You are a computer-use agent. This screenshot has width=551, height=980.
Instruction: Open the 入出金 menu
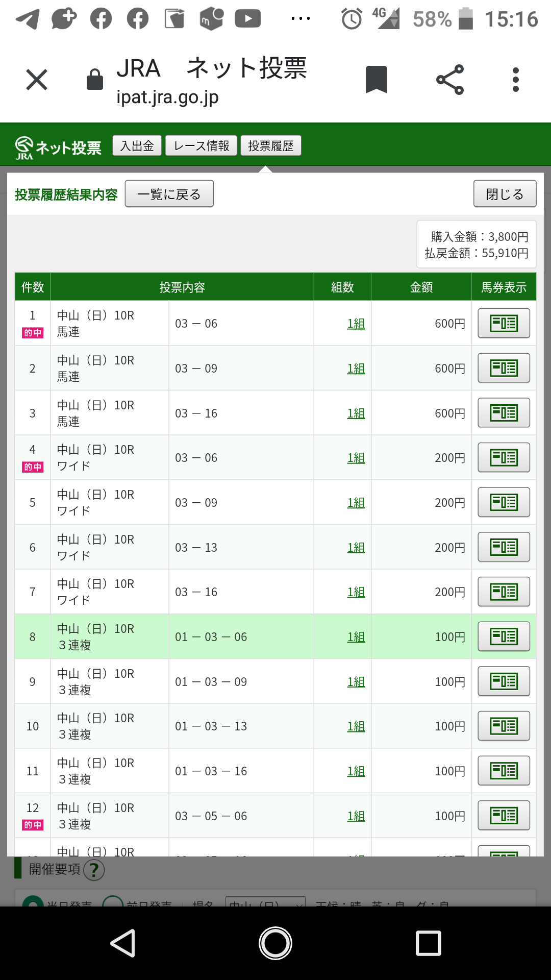coord(137,146)
